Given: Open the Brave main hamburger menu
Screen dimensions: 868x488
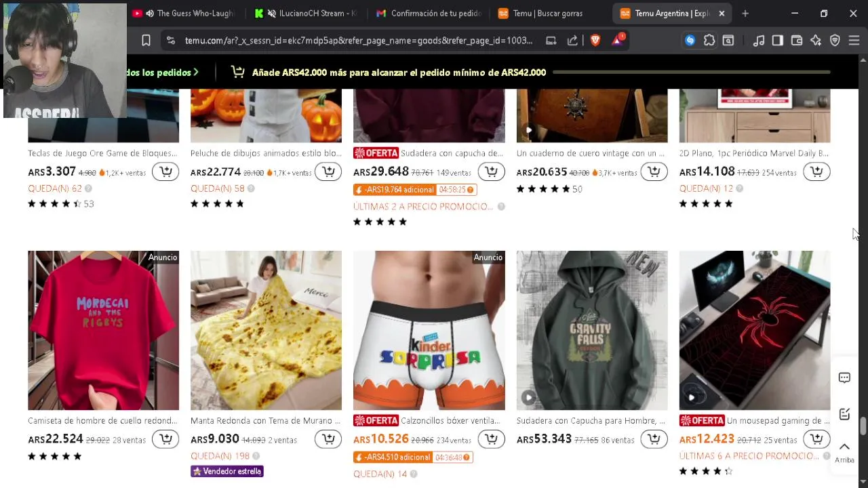Looking at the screenshot, I should pos(854,41).
